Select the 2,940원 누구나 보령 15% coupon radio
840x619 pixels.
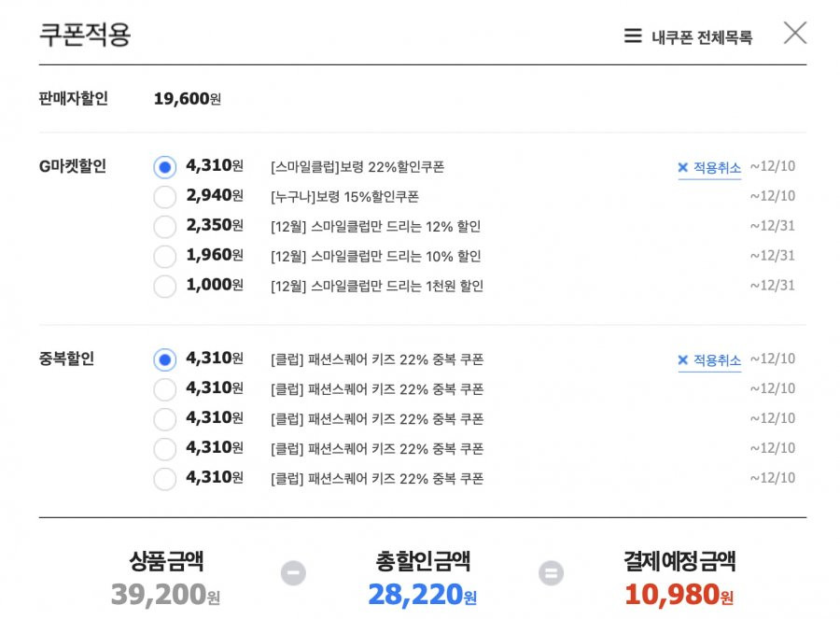coord(165,197)
